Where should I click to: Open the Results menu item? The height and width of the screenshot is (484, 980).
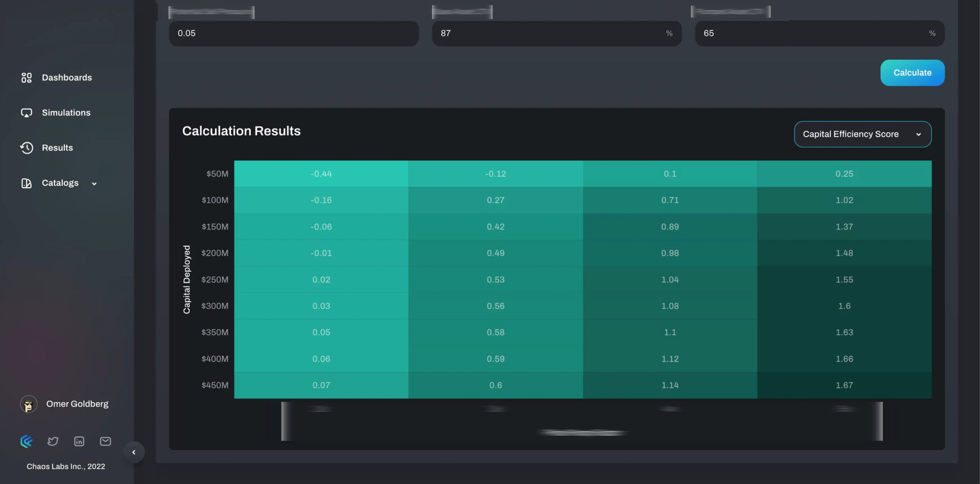[x=57, y=148]
